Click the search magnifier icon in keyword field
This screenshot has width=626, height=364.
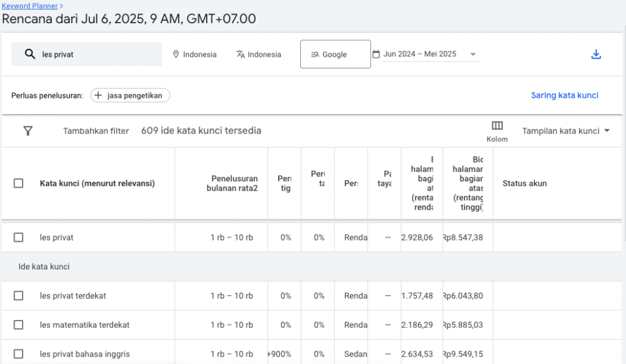[30, 54]
